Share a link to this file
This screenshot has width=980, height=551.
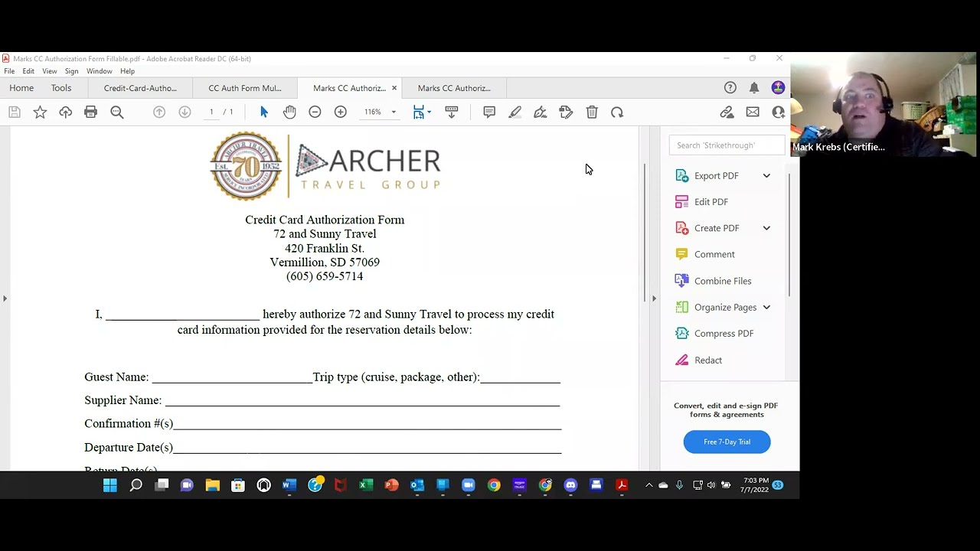727,112
